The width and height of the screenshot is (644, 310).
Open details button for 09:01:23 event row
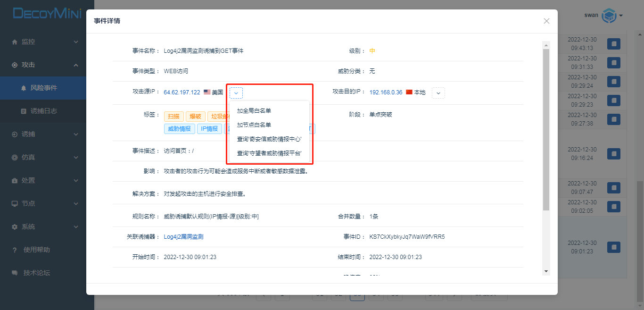click(613, 247)
